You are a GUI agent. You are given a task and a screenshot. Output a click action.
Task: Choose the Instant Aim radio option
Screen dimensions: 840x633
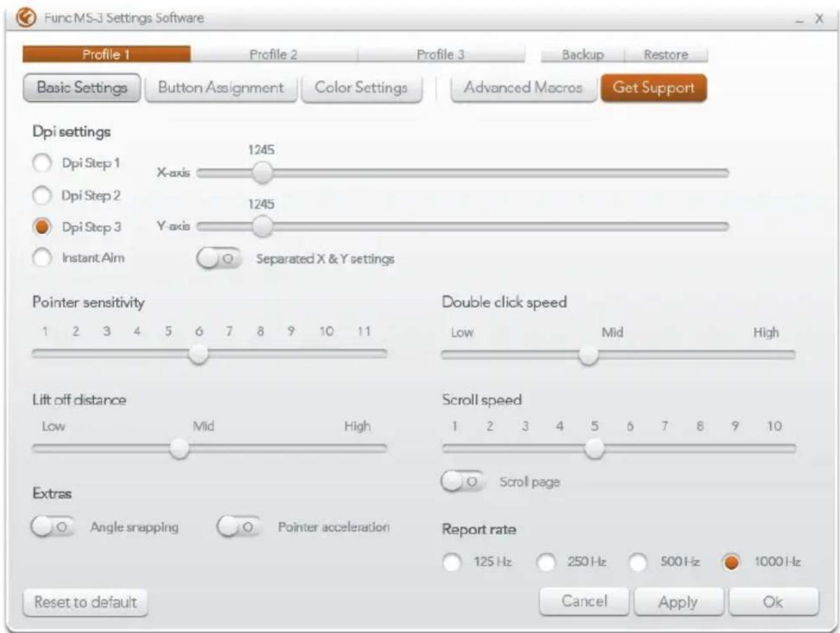(x=42, y=258)
